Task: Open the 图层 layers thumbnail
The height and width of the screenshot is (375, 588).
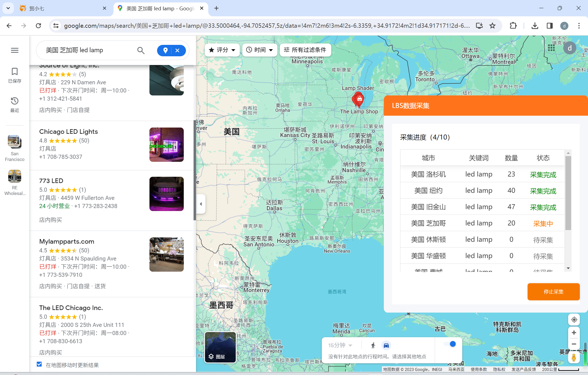Action: point(220,347)
